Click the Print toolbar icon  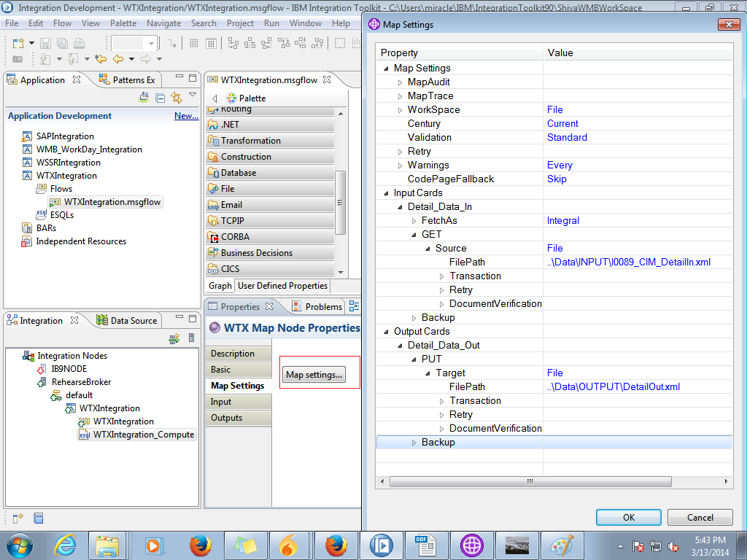point(79,43)
